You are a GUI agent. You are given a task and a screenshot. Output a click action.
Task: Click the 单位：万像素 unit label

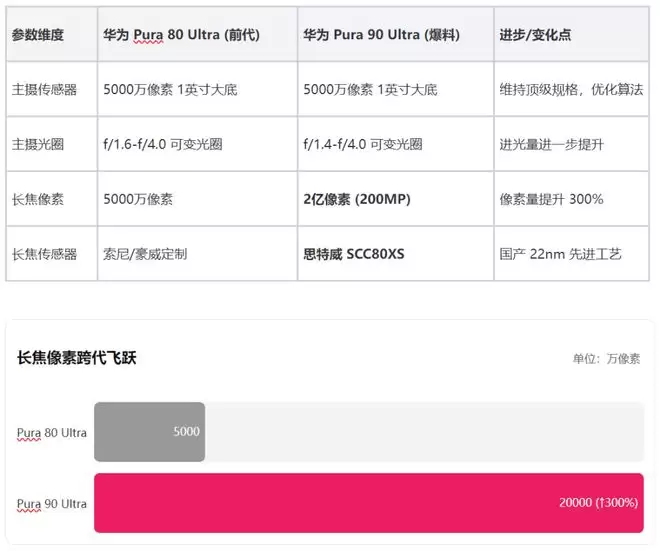[606, 359]
